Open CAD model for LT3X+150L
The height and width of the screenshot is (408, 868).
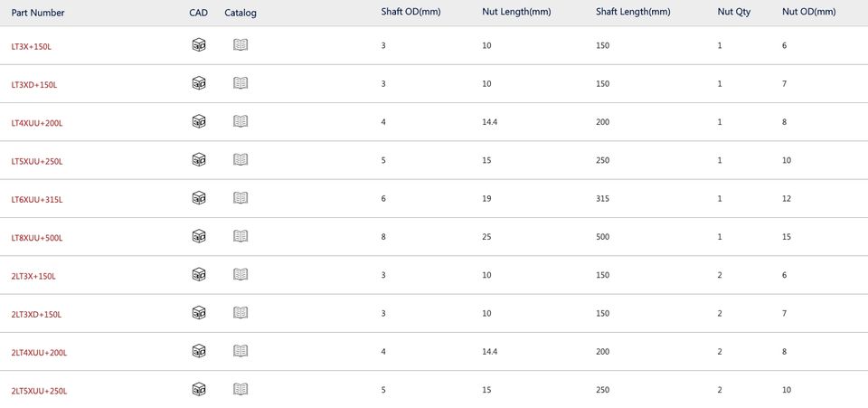[199, 45]
